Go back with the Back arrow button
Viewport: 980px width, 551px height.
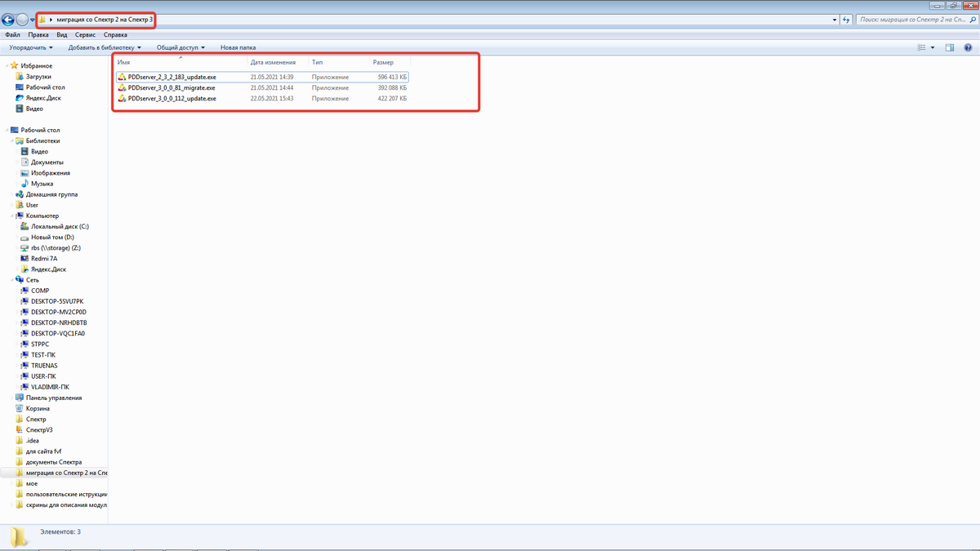[x=9, y=20]
